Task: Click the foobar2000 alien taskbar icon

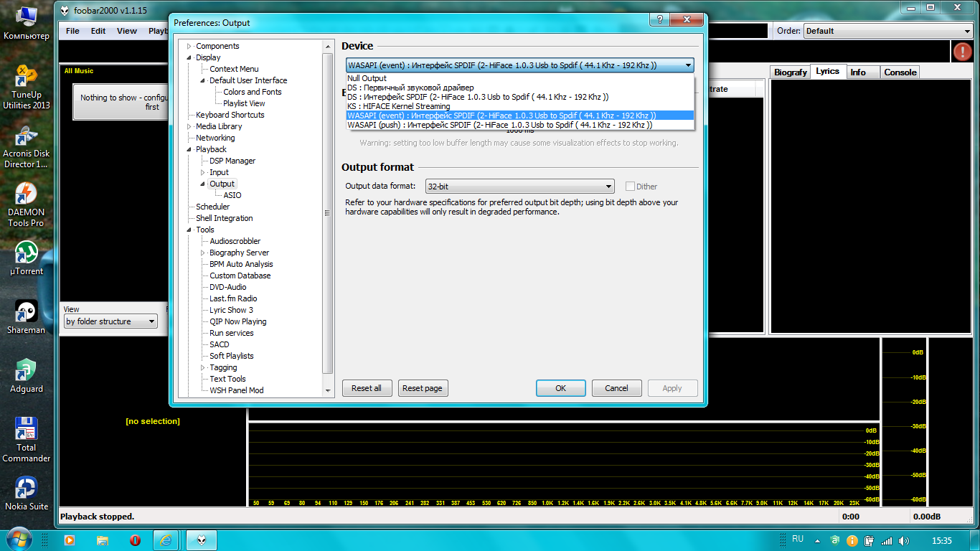Action: point(202,540)
